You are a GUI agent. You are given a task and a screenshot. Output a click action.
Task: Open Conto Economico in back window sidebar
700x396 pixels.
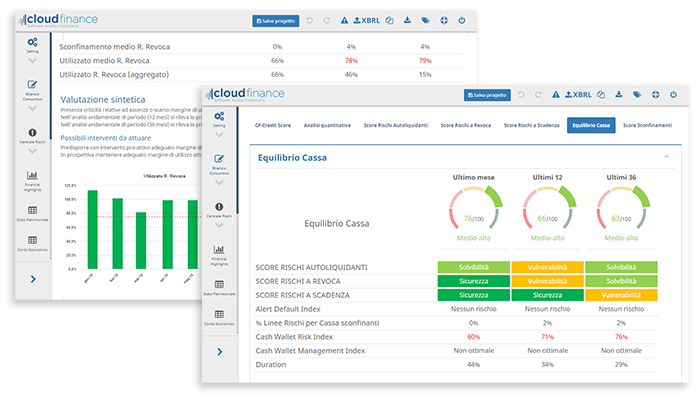click(x=33, y=244)
